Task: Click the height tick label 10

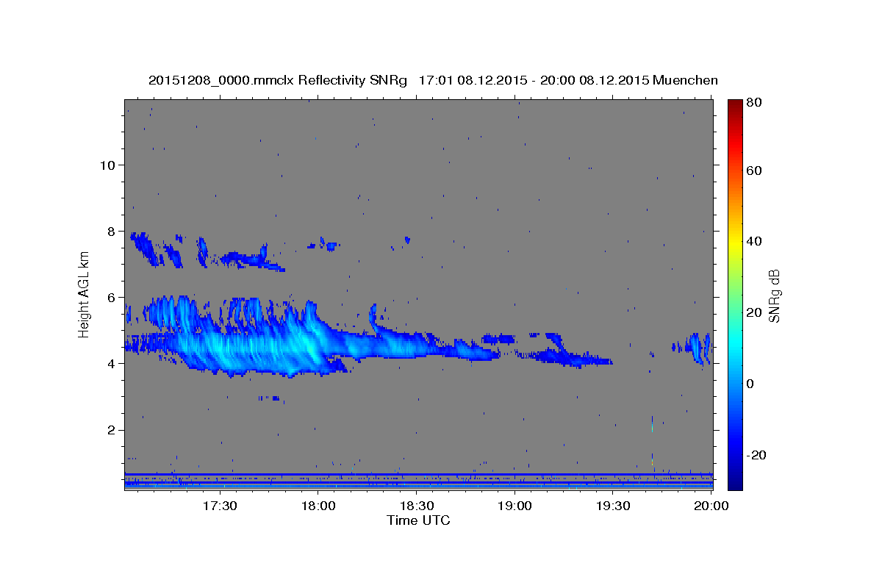Action: [107, 165]
